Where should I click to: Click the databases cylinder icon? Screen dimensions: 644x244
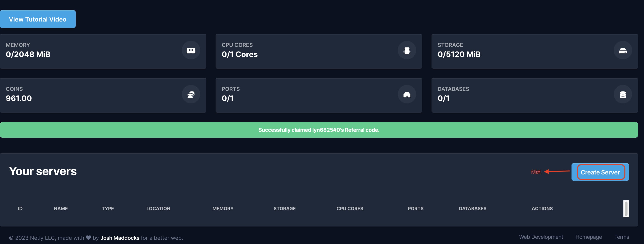coord(623,95)
